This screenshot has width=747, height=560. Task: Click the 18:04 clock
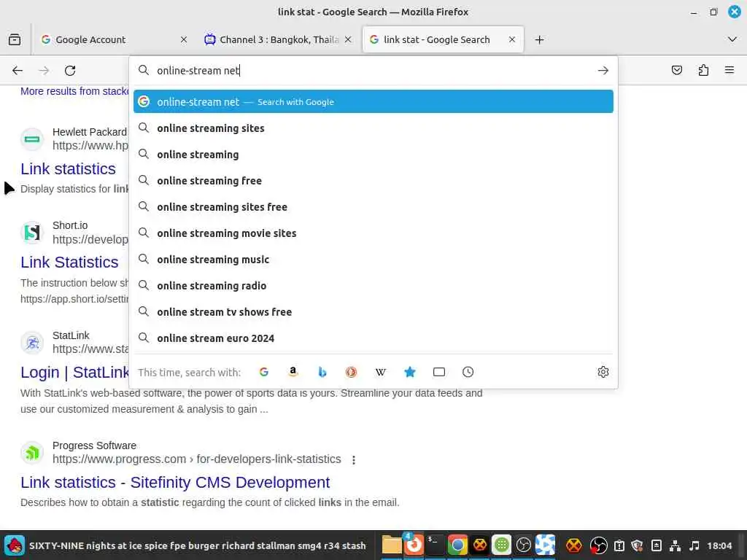point(719,545)
